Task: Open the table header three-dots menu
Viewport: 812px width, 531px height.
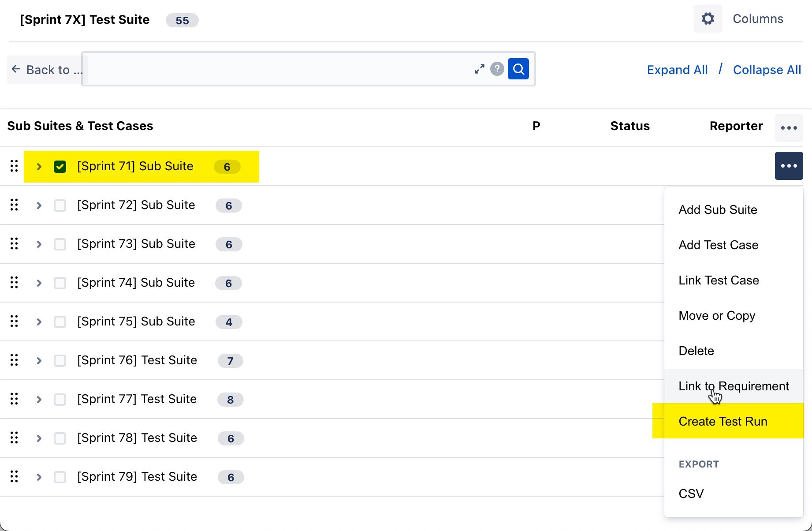Action: coord(789,128)
